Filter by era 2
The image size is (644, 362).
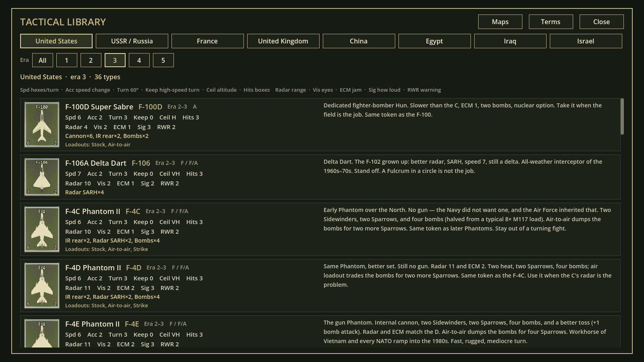point(91,60)
